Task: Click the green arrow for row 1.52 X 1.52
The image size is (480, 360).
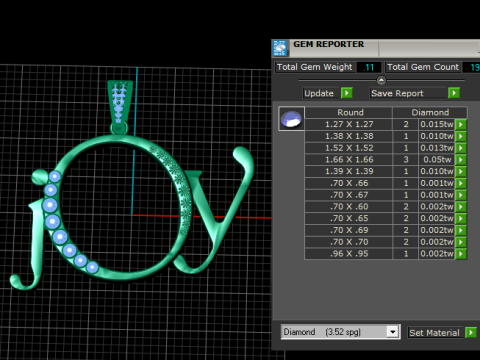Action: pos(461,148)
